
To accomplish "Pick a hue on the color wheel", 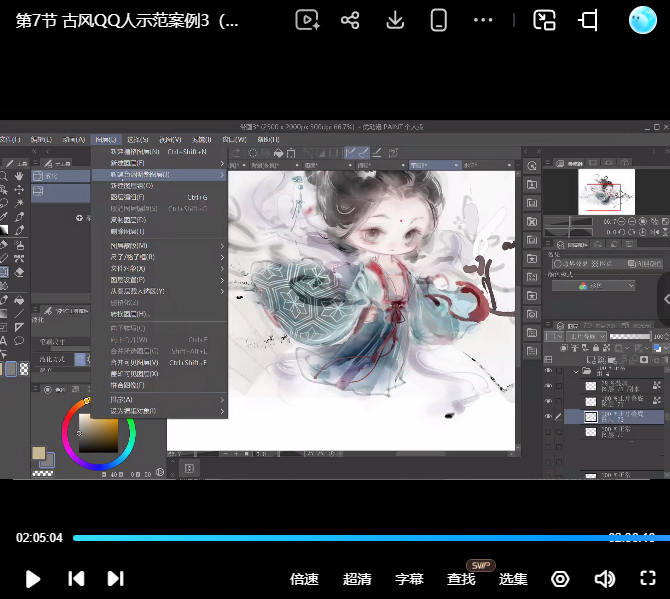I will (99, 434).
